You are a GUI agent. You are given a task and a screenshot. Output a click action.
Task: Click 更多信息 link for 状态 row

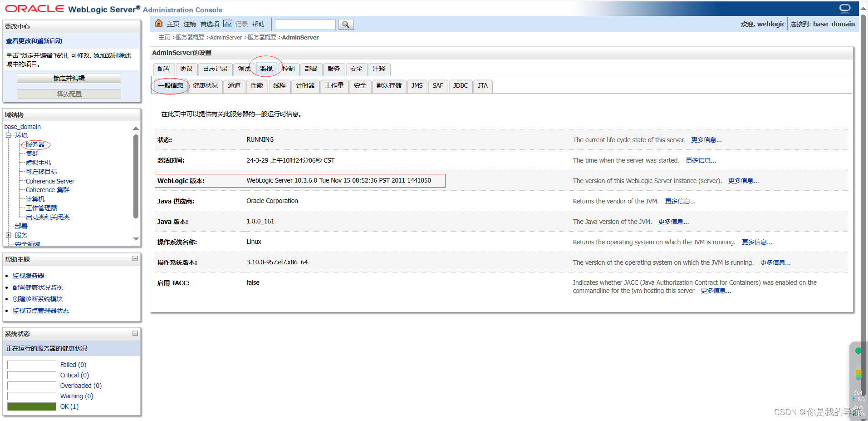[x=706, y=140]
